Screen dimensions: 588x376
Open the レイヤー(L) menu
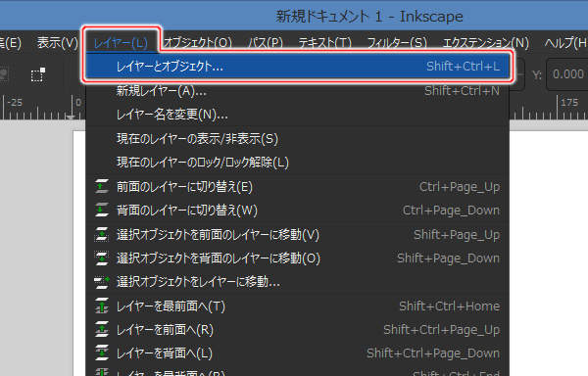(x=121, y=43)
